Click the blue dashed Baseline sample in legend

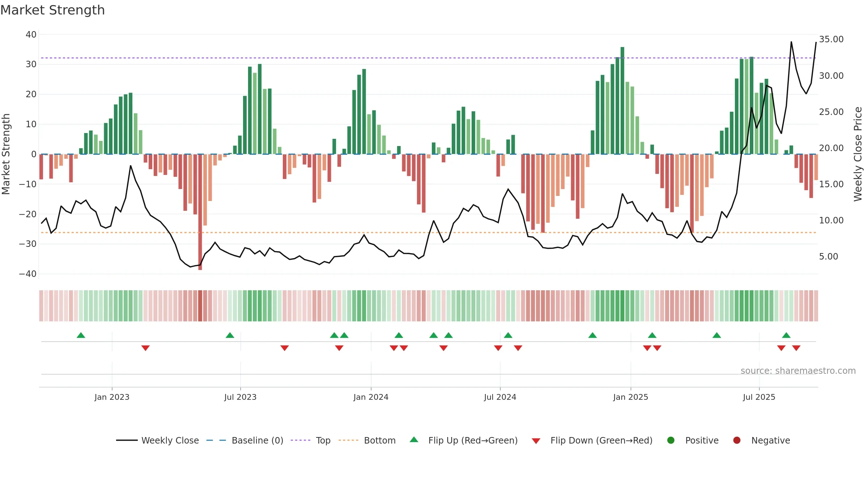(216, 440)
